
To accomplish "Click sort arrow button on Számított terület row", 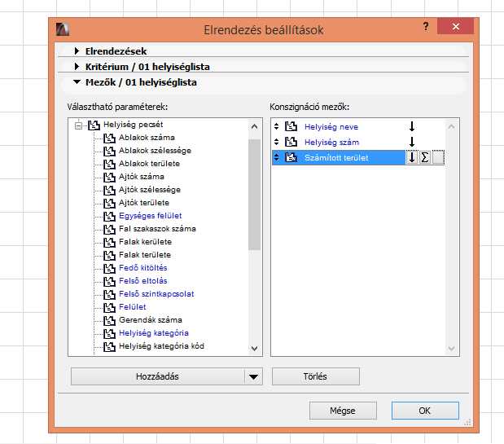I will 412,157.
